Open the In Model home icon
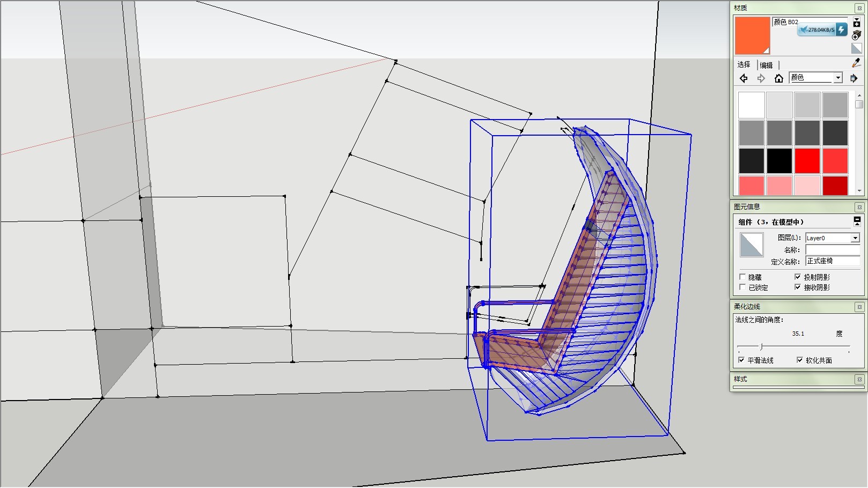 pyautogui.click(x=779, y=78)
